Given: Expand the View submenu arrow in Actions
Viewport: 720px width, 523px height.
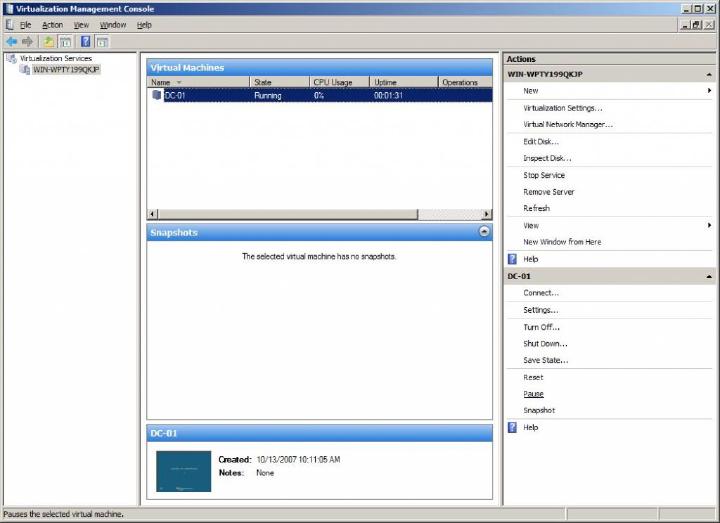Looking at the screenshot, I should pos(709,225).
